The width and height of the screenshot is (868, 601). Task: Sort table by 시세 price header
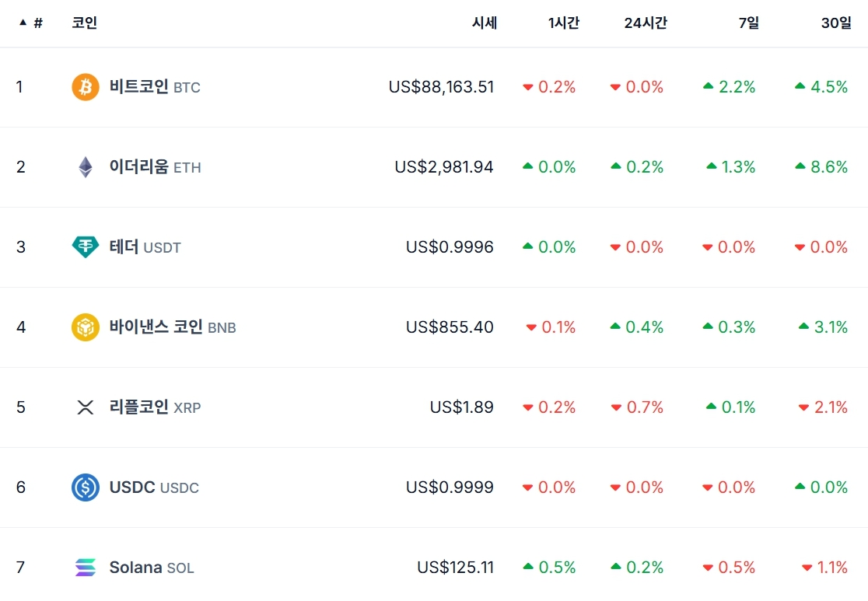[x=484, y=23]
